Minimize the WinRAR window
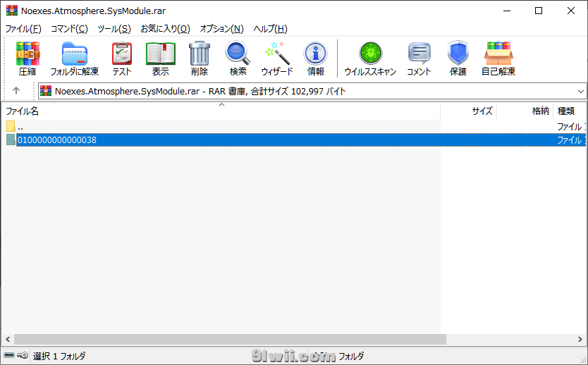 pyautogui.click(x=507, y=11)
